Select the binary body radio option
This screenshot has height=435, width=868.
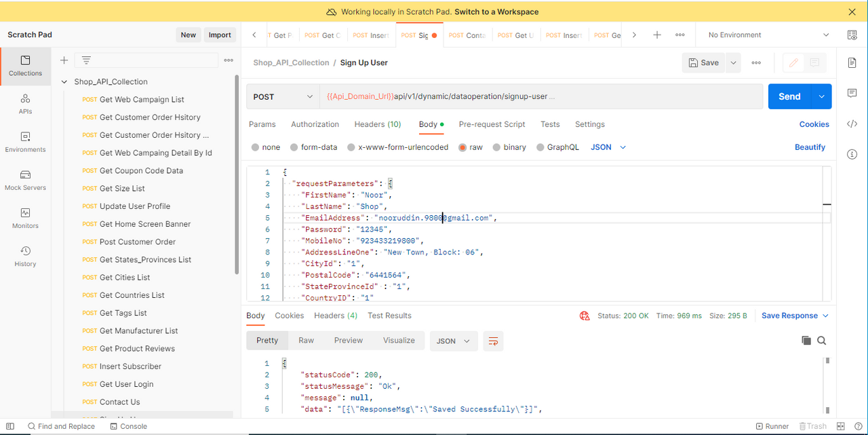(x=497, y=147)
